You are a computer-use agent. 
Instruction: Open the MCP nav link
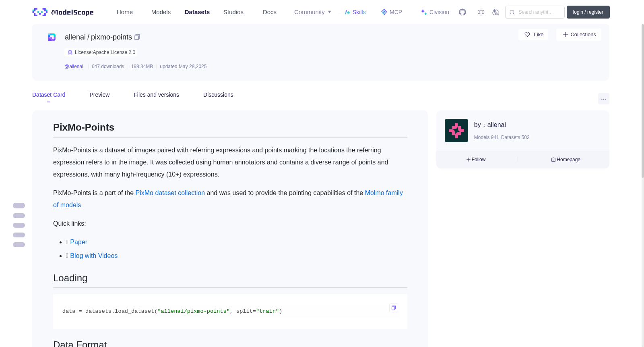(x=391, y=12)
